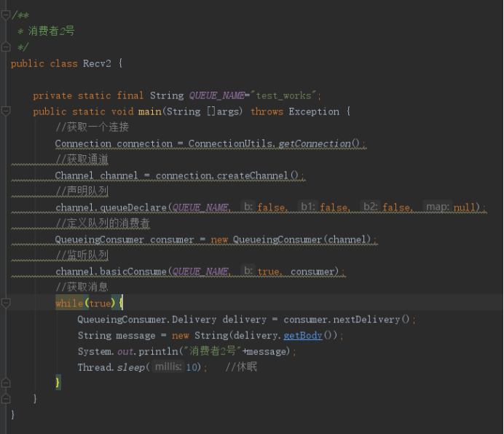Click the //声明队列 comment
The image size is (504, 434).
(82, 191)
